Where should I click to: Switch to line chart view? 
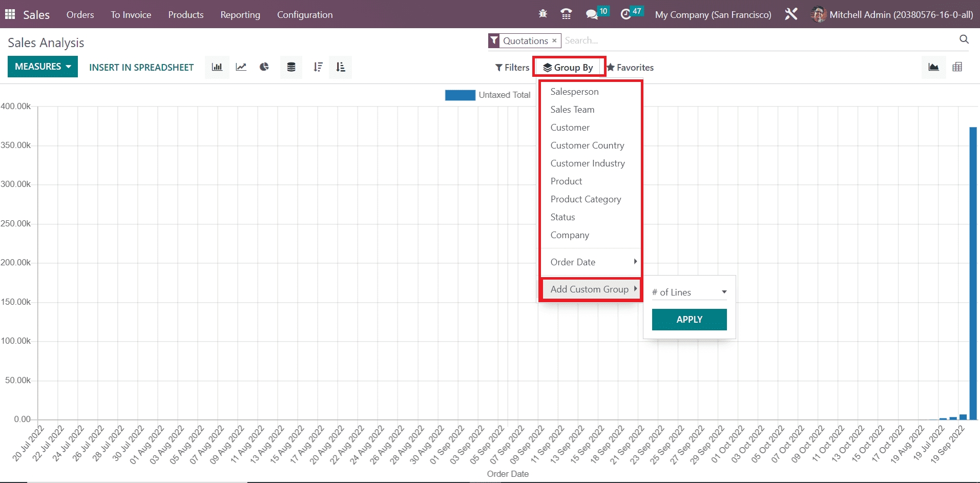pyautogui.click(x=241, y=67)
